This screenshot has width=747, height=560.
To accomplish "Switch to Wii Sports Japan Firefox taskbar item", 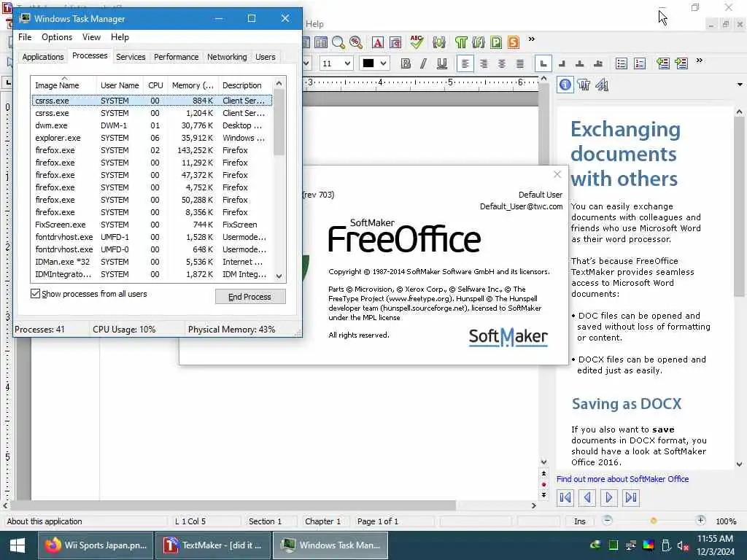I will point(96,545).
